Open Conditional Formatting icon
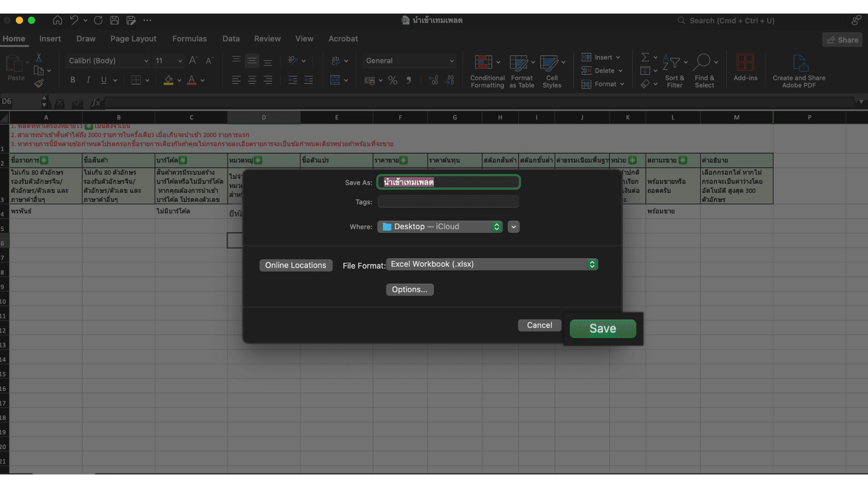The width and height of the screenshot is (868, 488). coord(483,63)
